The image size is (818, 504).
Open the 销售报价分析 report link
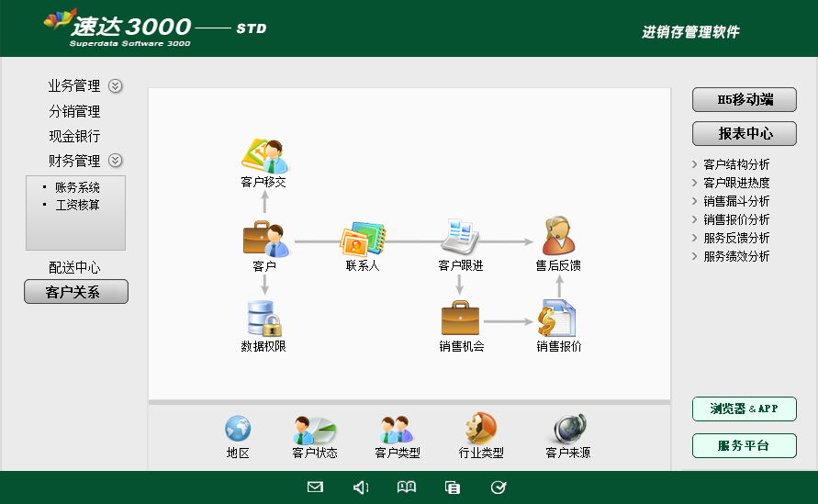pyautogui.click(x=736, y=219)
